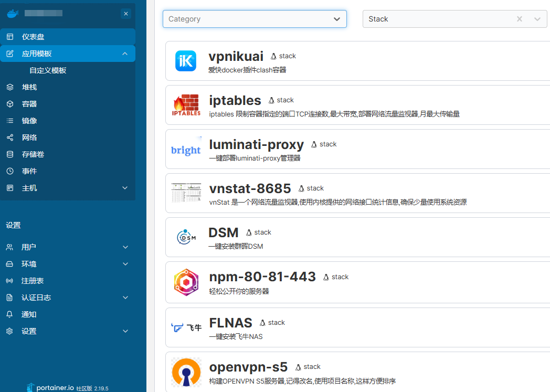Click the edit icon beside 应用模板
Viewport: 550px width, 392px height.
point(10,54)
